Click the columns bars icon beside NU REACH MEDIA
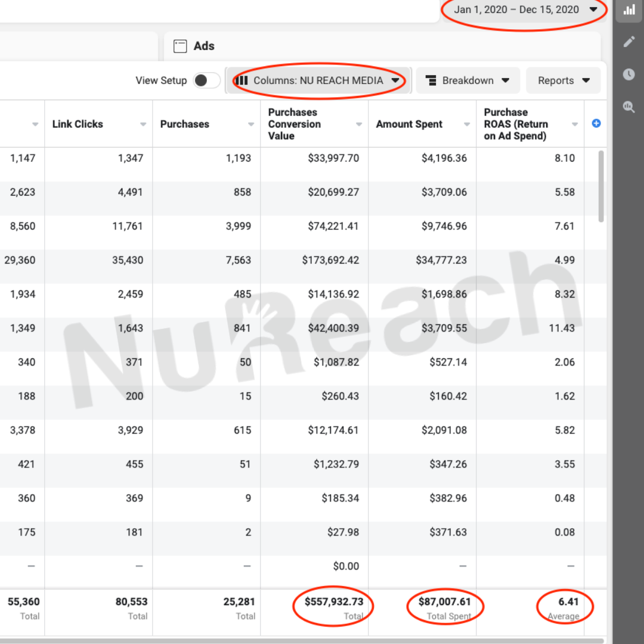The width and height of the screenshot is (644, 644). tap(241, 80)
